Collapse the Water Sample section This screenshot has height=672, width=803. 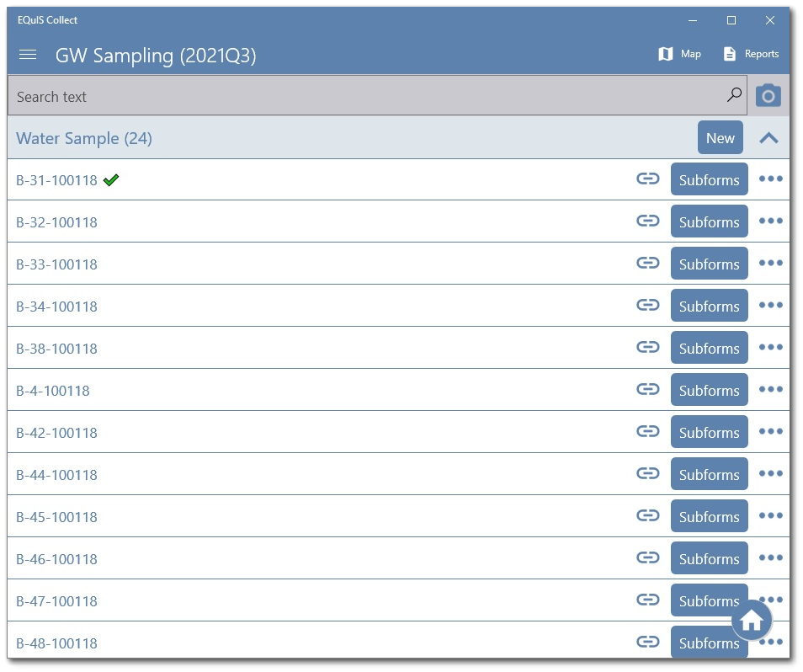tap(768, 137)
